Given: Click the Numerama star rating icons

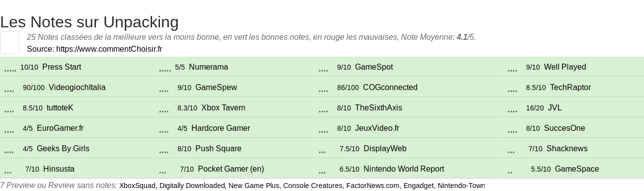Looking at the screenshot, I should tap(165, 69).
